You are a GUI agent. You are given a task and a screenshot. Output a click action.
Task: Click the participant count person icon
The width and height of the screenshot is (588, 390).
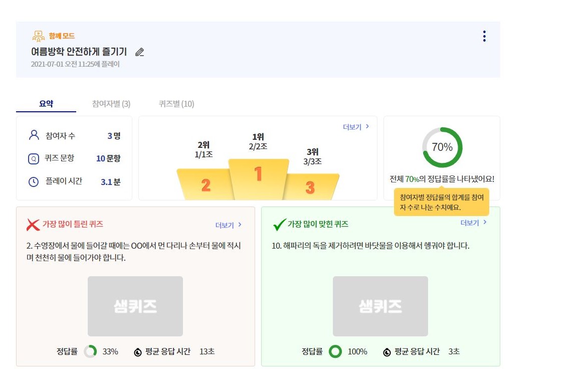[34, 135]
